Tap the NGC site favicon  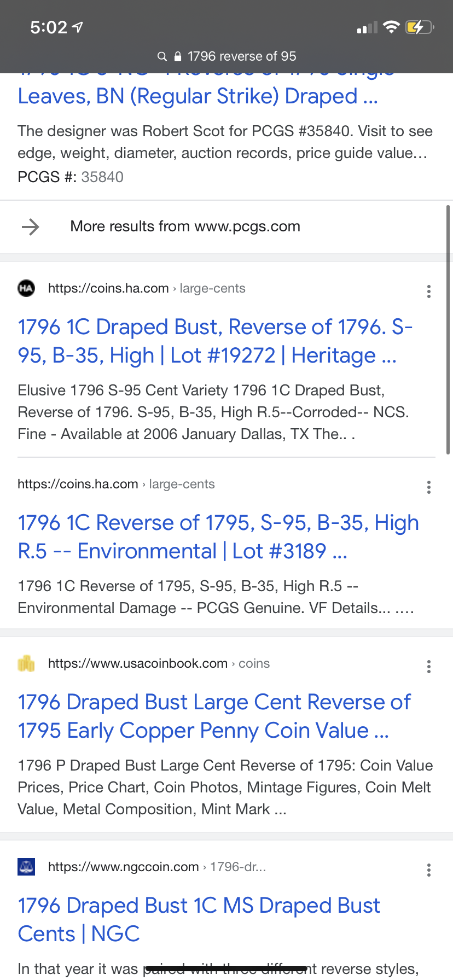(26, 867)
